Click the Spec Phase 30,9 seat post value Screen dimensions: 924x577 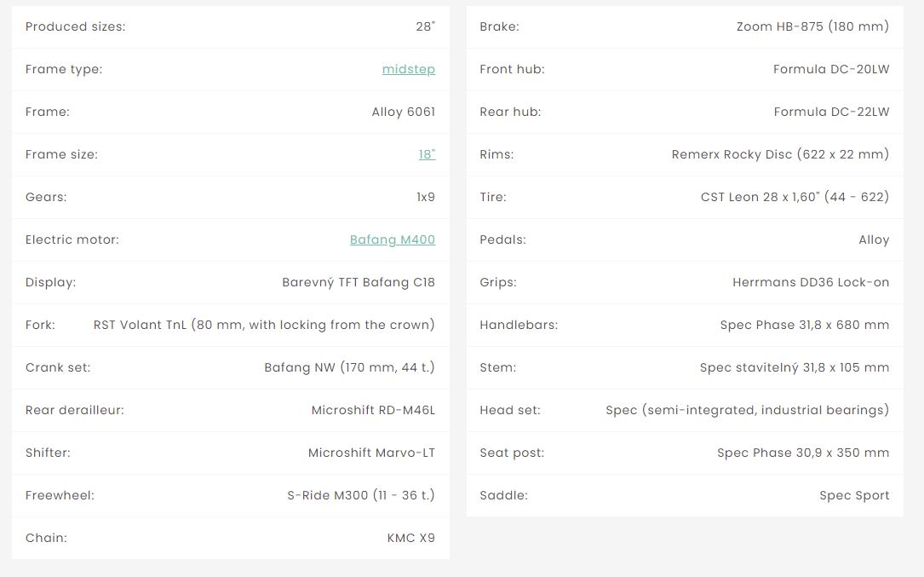[x=803, y=453]
